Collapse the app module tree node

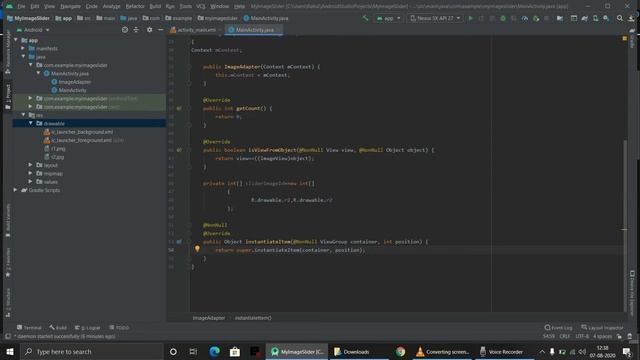coord(16,40)
